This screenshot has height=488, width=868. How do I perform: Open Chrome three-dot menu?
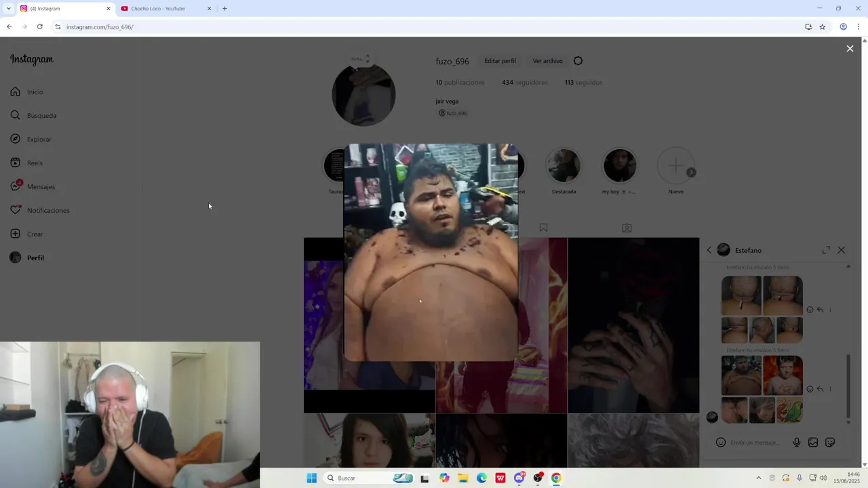point(859,27)
